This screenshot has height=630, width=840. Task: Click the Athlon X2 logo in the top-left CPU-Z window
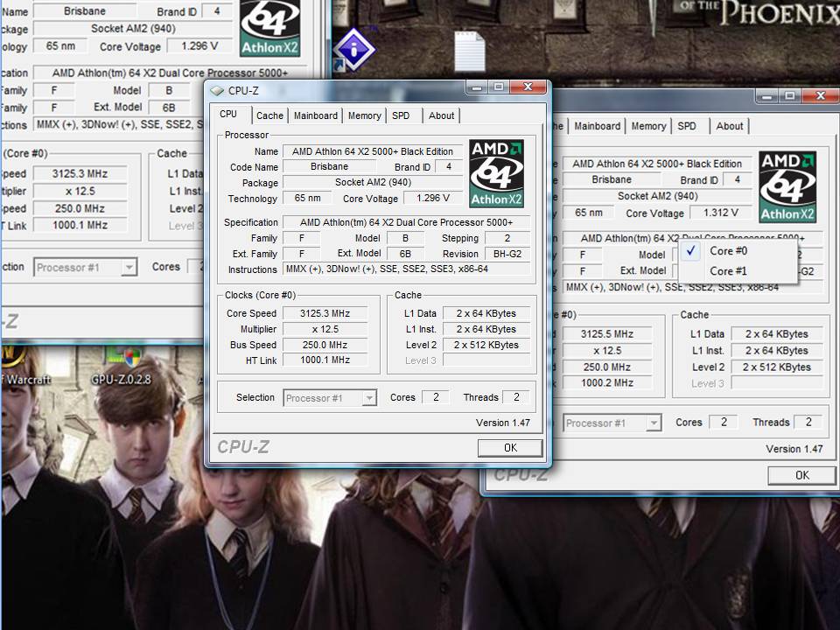click(269, 28)
